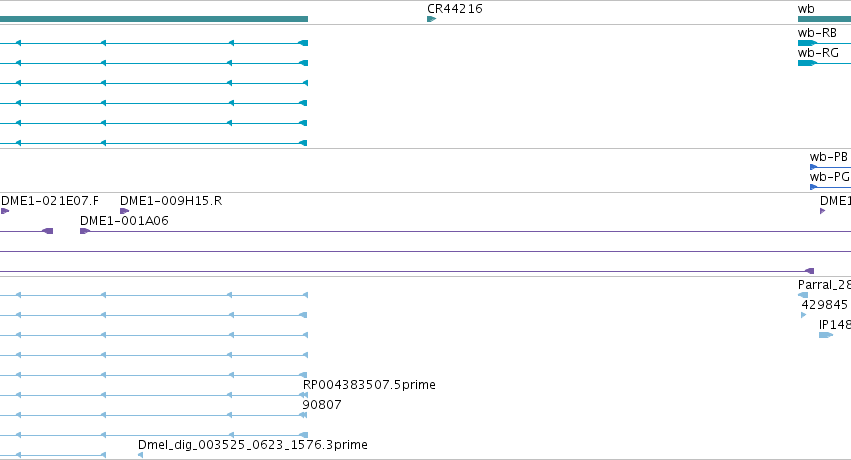Select the DME1-009H15.R feature arrow
This screenshot has width=851, height=460.
[124, 211]
